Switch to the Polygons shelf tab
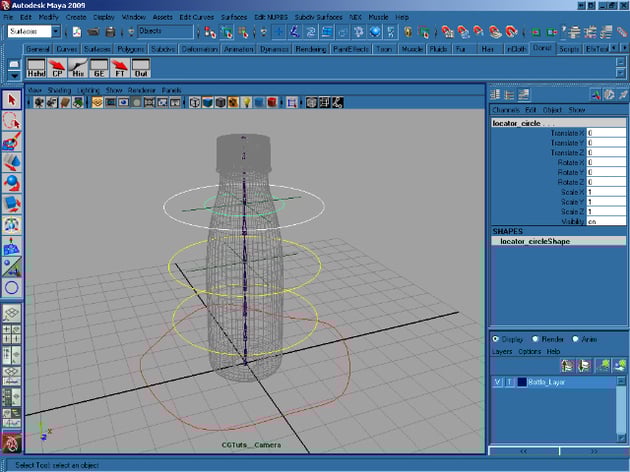 click(130, 48)
